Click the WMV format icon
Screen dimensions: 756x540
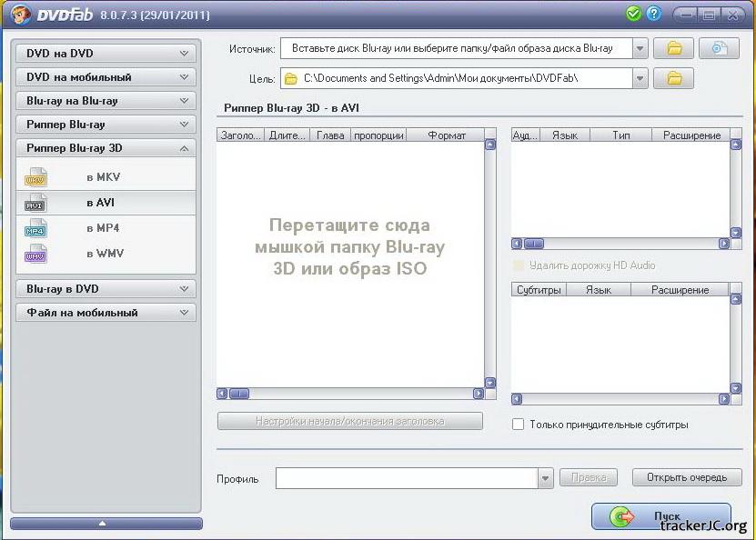pos(35,254)
